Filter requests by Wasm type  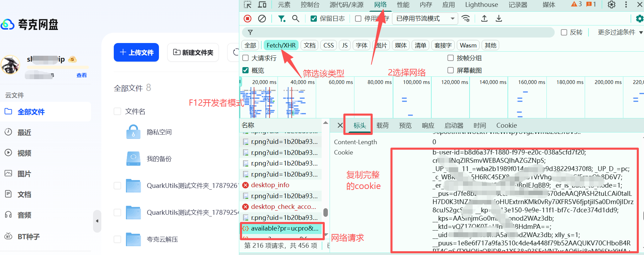click(x=468, y=45)
